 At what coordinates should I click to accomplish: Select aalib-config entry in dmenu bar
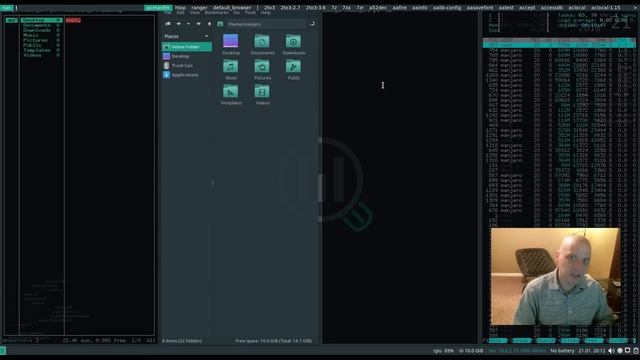(447, 8)
